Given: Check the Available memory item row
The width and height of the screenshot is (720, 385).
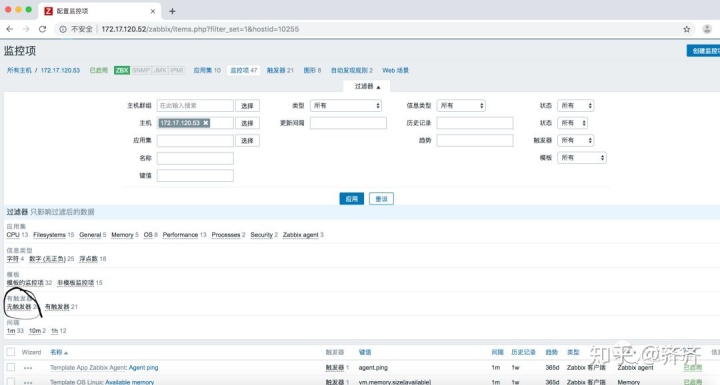Looking at the screenshot, I should (x=11, y=381).
